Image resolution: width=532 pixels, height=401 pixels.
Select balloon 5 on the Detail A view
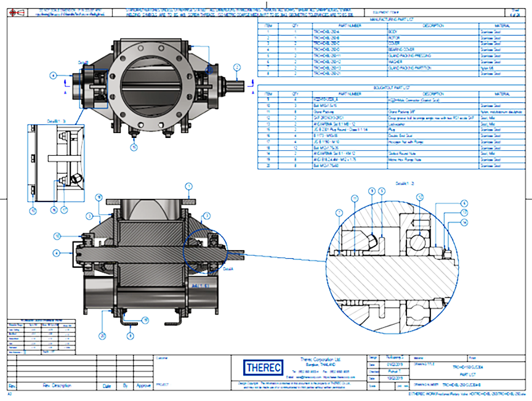[x=382, y=191]
